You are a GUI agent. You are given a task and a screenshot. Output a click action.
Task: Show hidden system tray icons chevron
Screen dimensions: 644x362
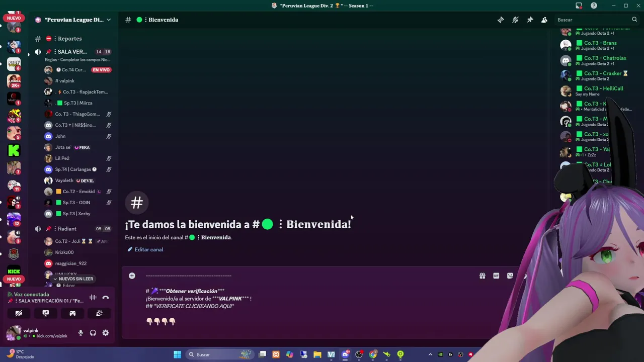pyautogui.click(x=430, y=354)
